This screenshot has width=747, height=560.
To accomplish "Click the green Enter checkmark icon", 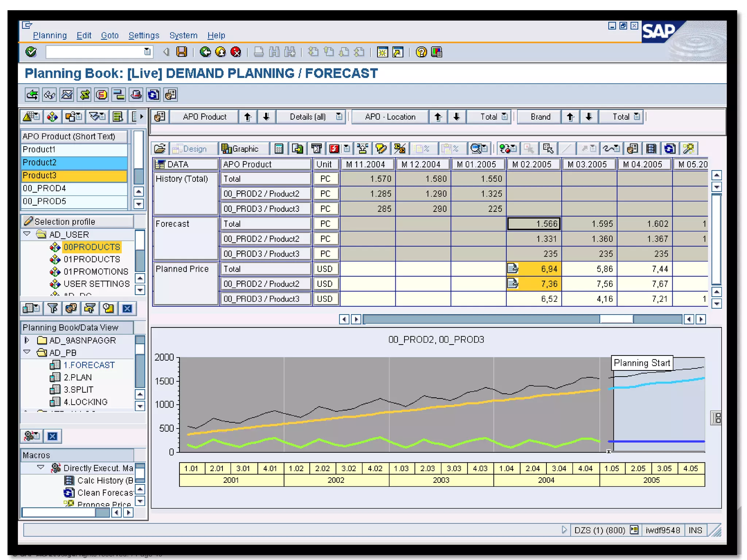I will point(31,52).
